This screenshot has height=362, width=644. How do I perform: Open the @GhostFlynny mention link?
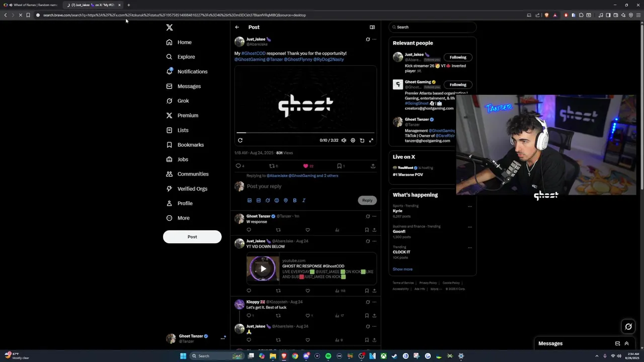pyautogui.click(x=298, y=59)
